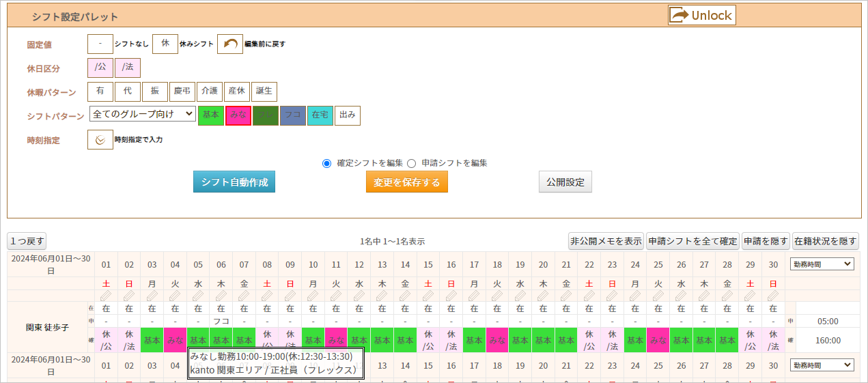Click the memo pencil icon under day 30

coord(773,296)
